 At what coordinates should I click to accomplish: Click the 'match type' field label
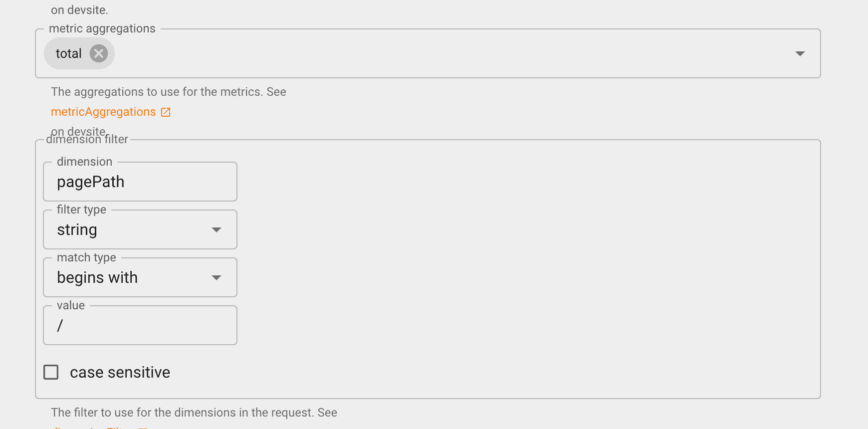coord(86,257)
